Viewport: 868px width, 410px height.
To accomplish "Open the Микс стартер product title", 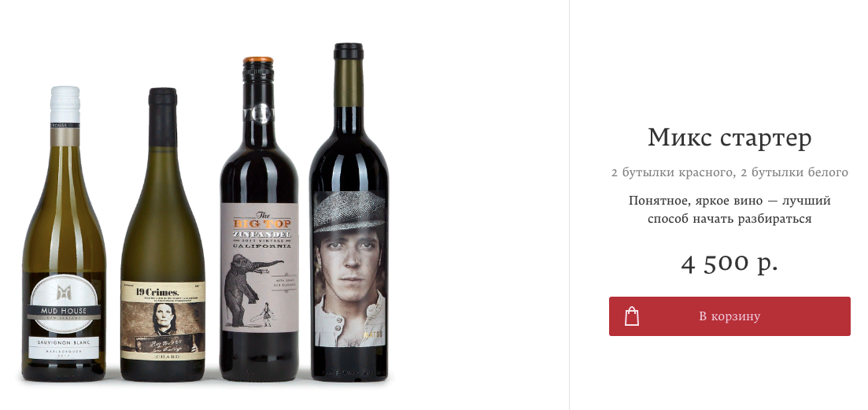I will [x=729, y=139].
